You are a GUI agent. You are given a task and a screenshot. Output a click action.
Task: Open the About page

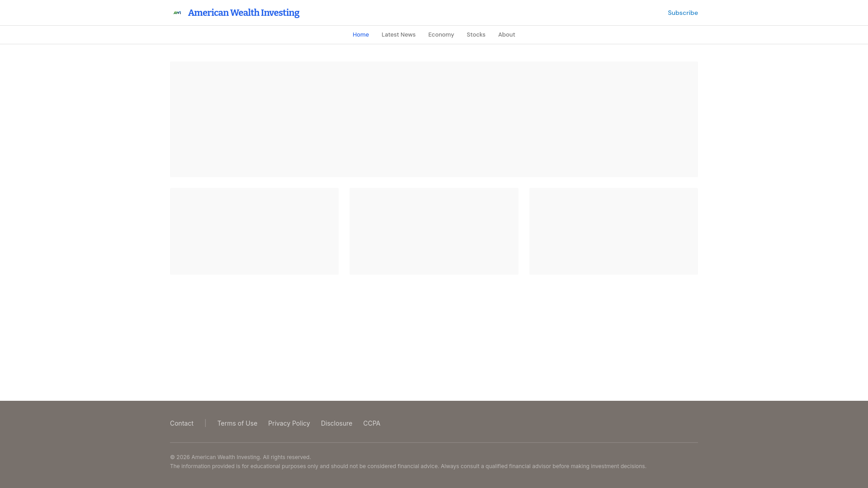click(506, 35)
